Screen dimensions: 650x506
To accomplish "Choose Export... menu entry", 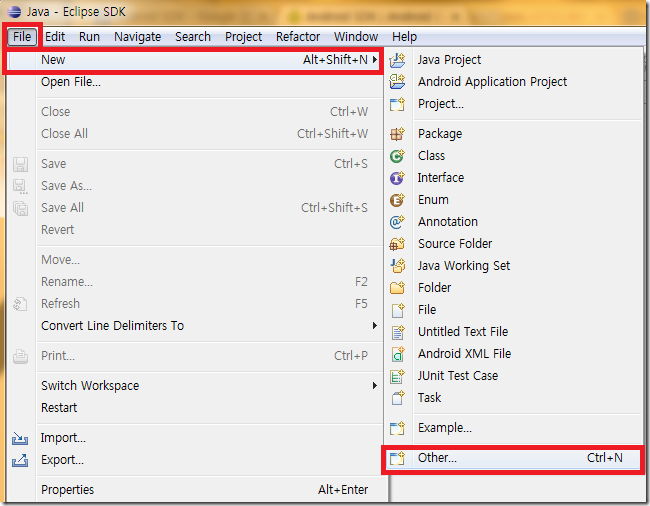I will click(x=195, y=460).
